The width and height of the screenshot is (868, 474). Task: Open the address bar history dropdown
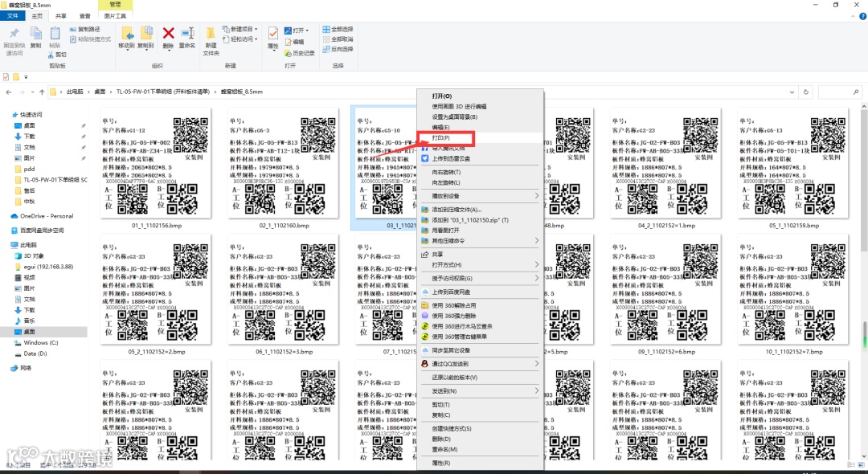click(792, 92)
